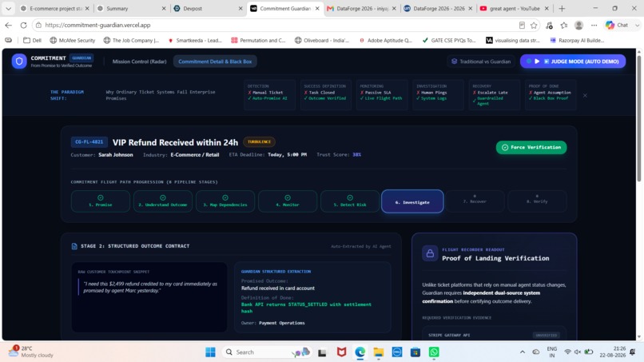Open Traditional vs Guardian comparison
This screenshot has height=362, width=644.
pos(481,62)
